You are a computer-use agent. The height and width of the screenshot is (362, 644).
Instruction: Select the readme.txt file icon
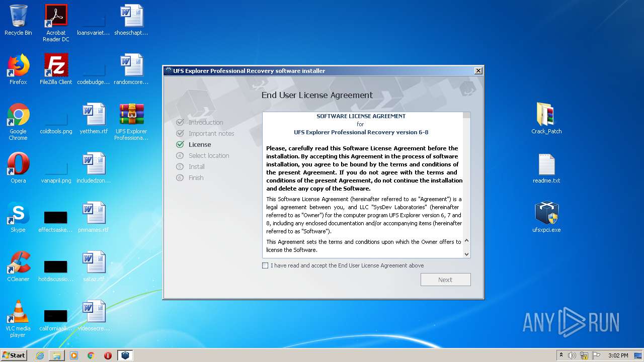coord(546,168)
